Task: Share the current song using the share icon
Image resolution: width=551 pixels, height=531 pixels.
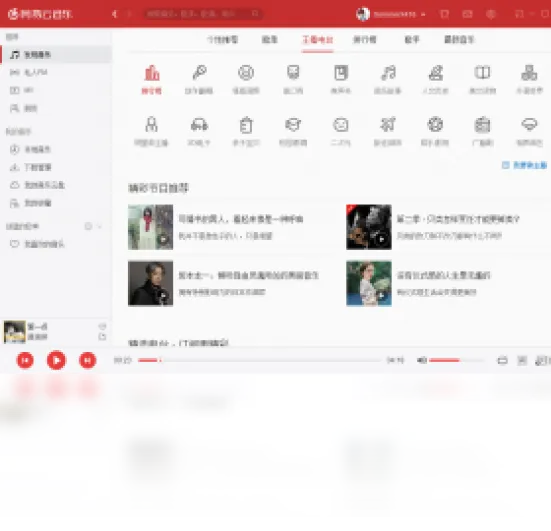Action: 102,337
